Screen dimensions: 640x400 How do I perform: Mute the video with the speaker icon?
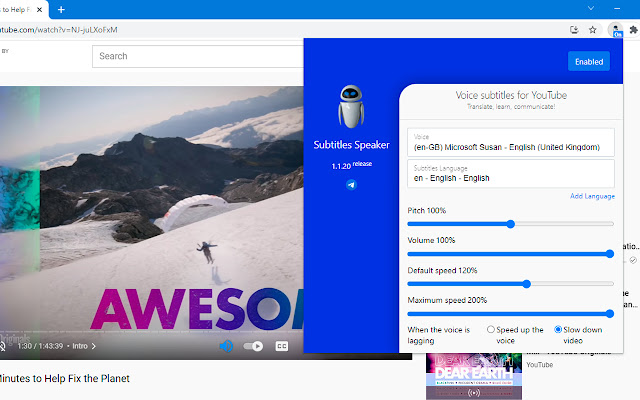(x=227, y=346)
